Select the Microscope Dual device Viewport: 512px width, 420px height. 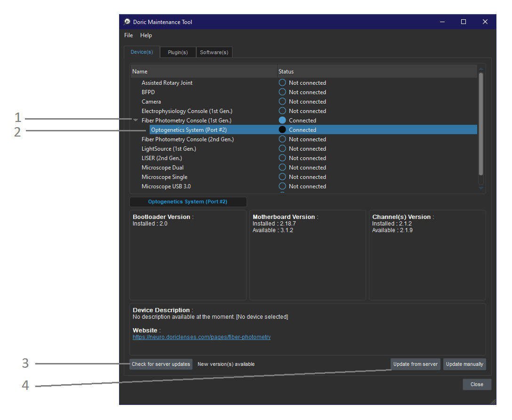162,167
